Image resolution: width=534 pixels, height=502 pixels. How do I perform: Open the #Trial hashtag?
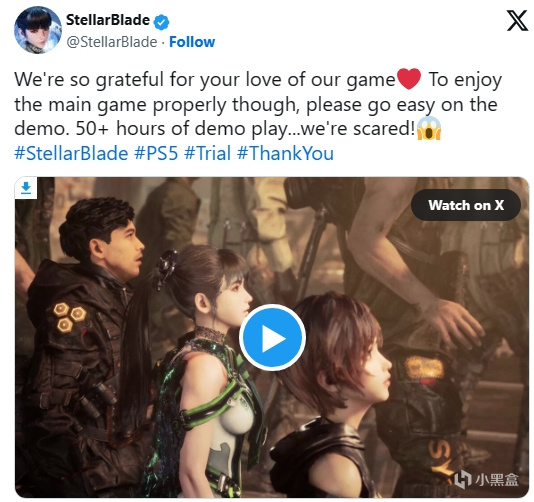[207, 153]
